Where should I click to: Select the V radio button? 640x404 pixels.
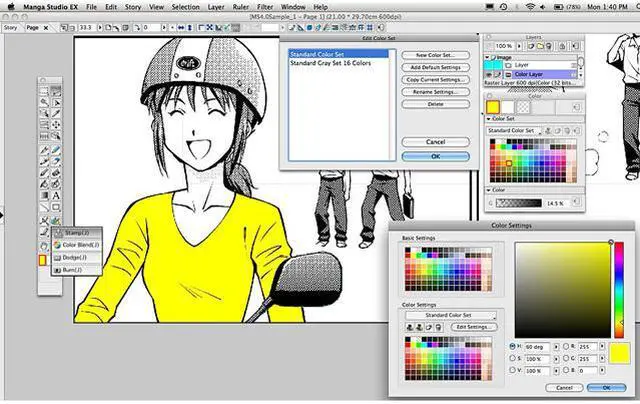click(x=512, y=370)
